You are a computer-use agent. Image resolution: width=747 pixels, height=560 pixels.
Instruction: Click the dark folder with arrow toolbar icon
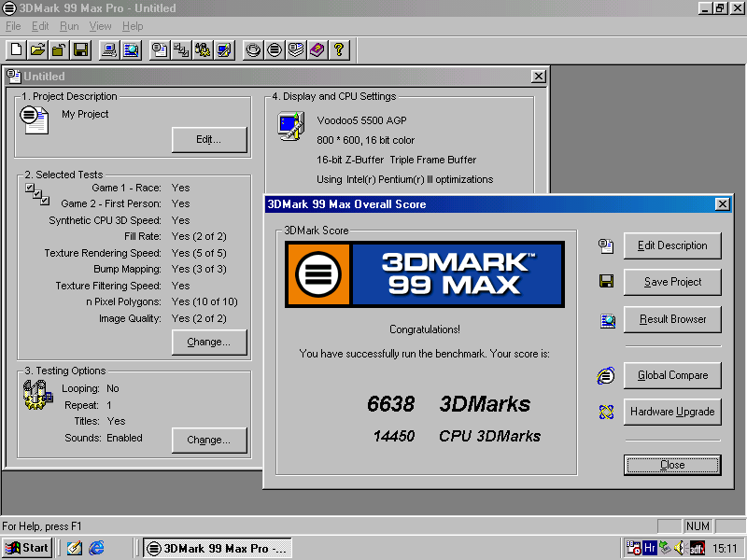coord(59,49)
